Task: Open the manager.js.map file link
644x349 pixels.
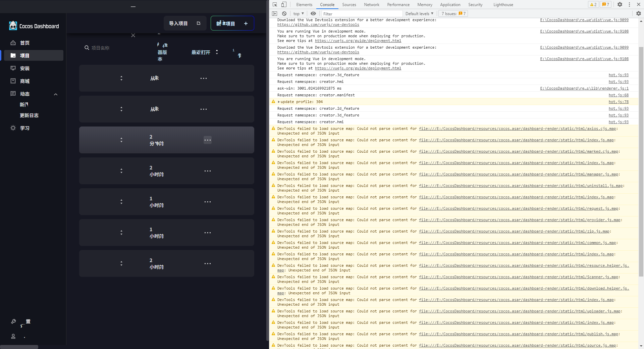Action: [x=519, y=174]
